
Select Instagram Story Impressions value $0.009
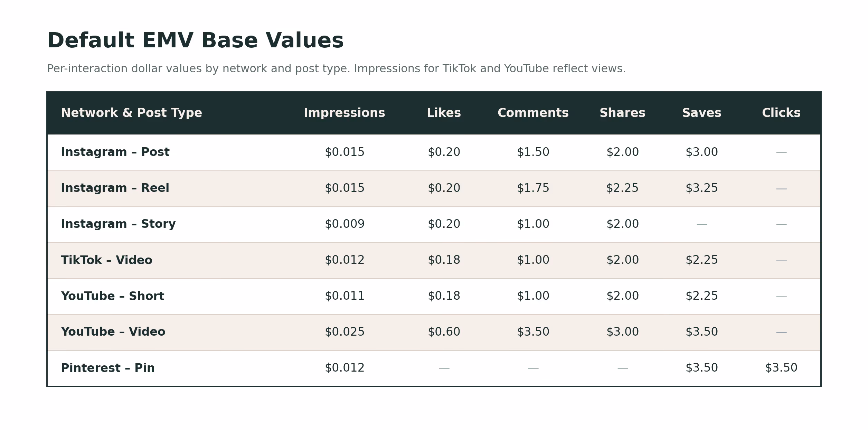(345, 224)
